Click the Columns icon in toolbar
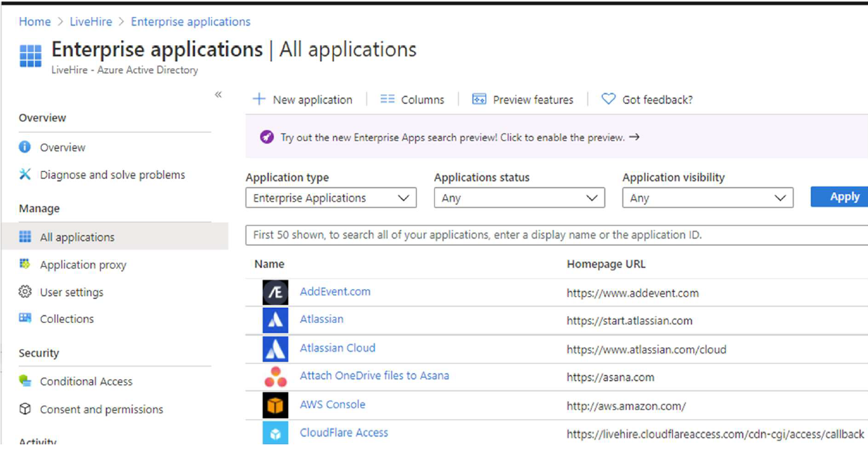868x455 pixels. (x=388, y=100)
